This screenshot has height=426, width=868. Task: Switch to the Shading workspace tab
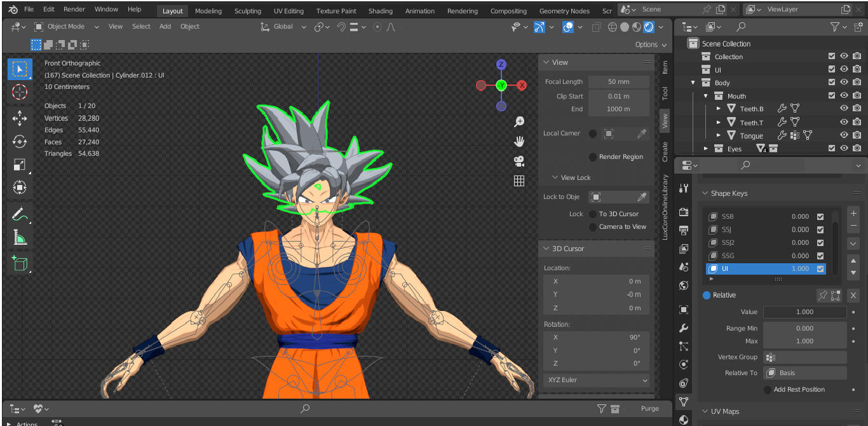pyautogui.click(x=380, y=10)
